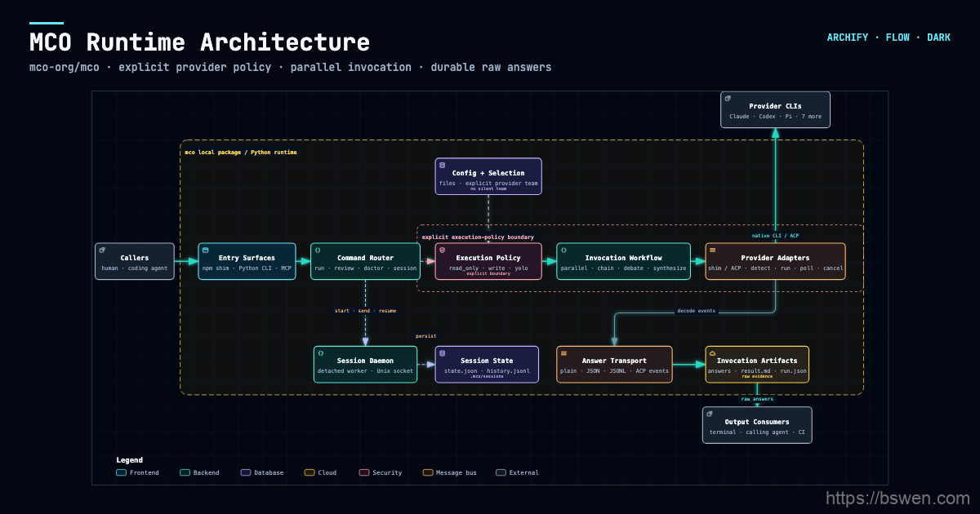980x514 pixels.
Task: Click the Message bus legend swatch
Action: tap(428, 472)
